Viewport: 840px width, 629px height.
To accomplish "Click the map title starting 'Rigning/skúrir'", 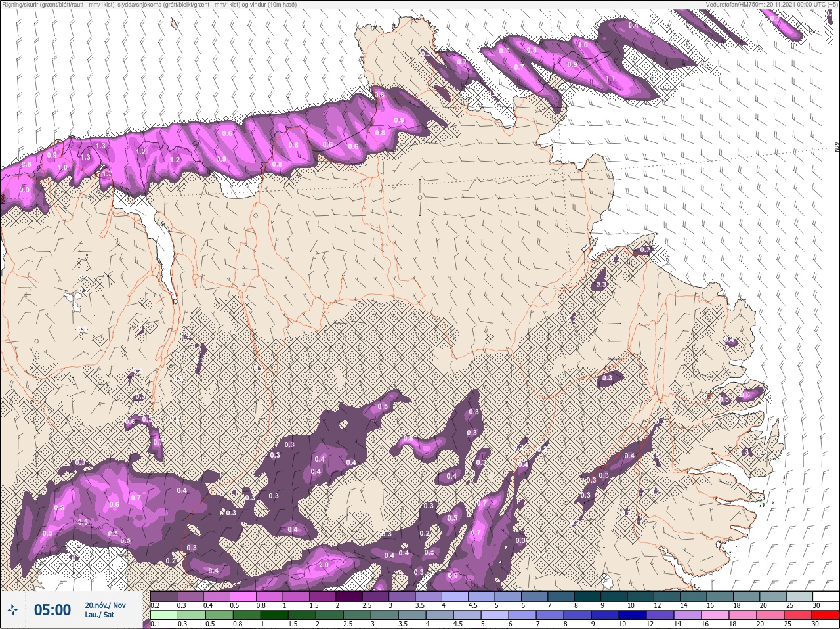I will point(149,5).
